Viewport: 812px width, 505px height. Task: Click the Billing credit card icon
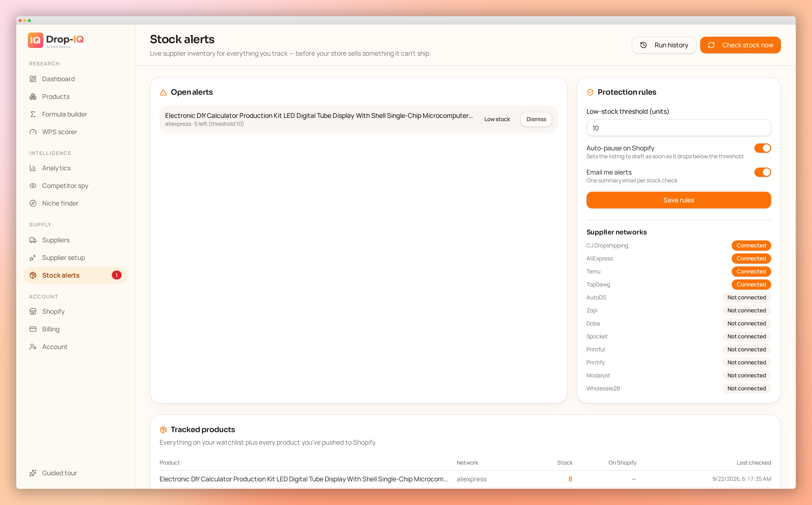[x=33, y=329]
